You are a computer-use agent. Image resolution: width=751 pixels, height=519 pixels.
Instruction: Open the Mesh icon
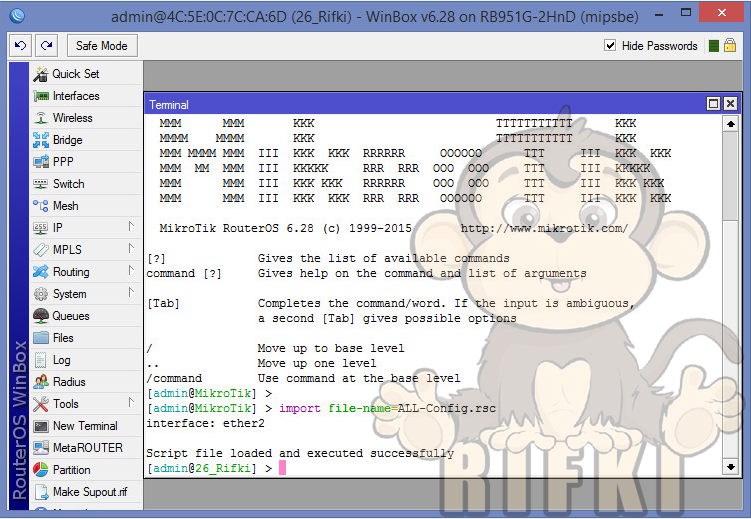[x=41, y=206]
